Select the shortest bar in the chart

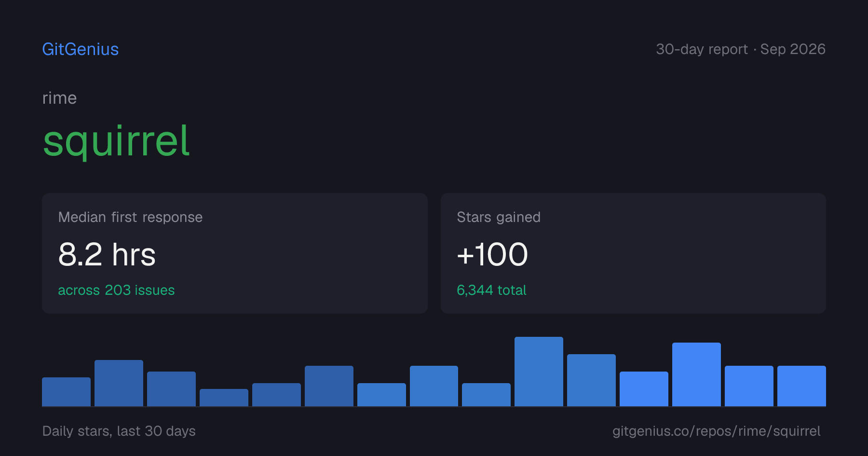click(x=224, y=398)
